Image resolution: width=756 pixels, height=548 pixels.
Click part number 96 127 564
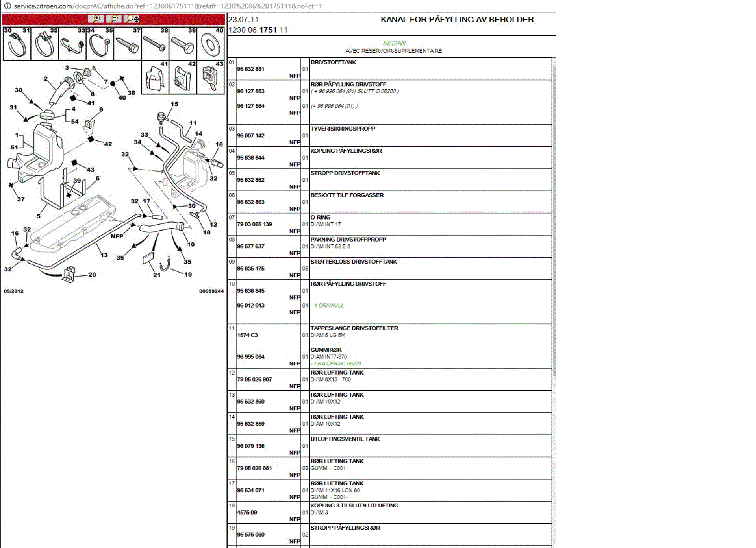click(250, 106)
